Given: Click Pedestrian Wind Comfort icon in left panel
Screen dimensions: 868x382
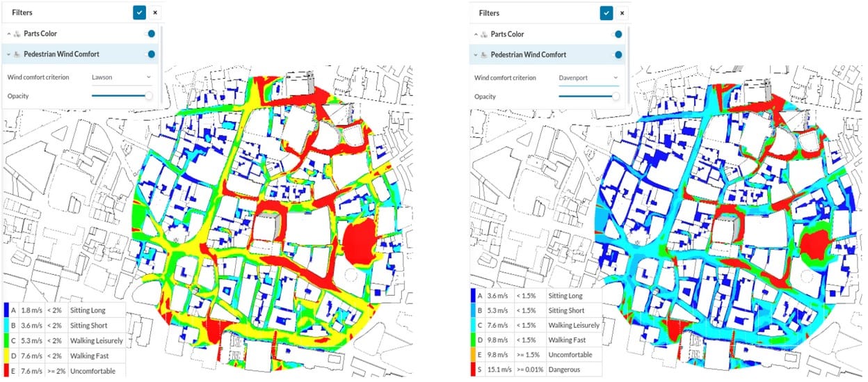Looking at the screenshot, I should click(x=17, y=54).
